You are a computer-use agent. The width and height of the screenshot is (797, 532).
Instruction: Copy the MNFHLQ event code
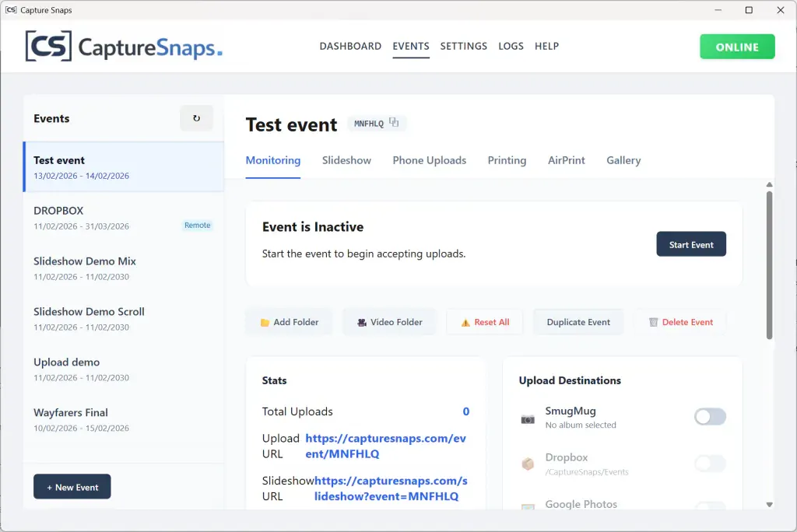click(x=394, y=122)
